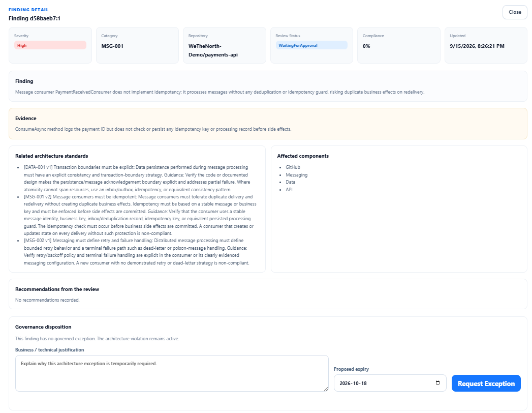Viewport: 532px width, 413px height.
Task: Click the no governed exception notice
Action: tap(97, 339)
